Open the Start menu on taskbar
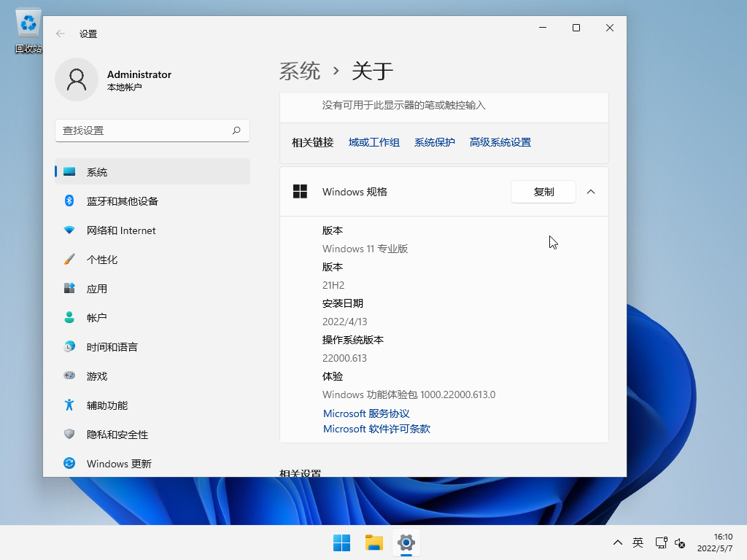Image resolution: width=747 pixels, height=560 pixels. [x=341, y=542]
